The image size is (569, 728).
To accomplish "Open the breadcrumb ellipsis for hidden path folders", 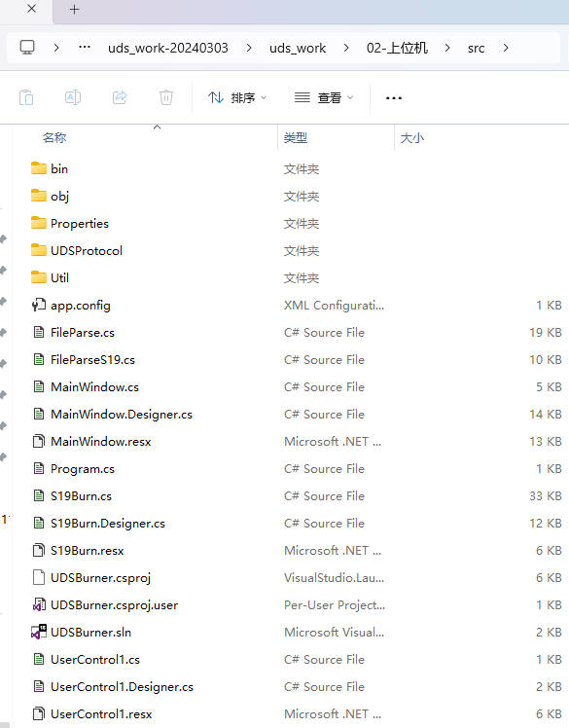I will (85, 48).
